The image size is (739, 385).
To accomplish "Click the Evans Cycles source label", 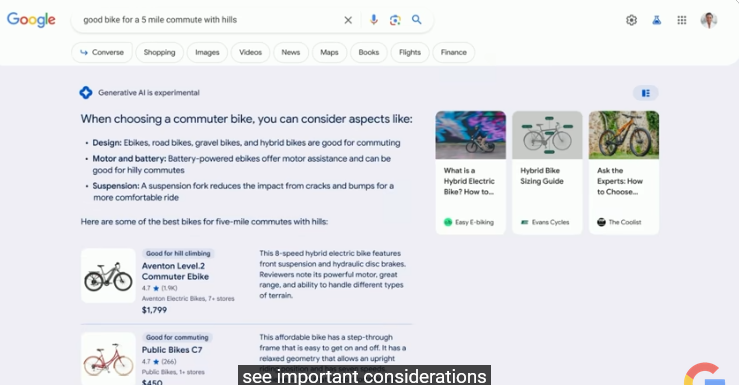I will (x=545, y=222).
